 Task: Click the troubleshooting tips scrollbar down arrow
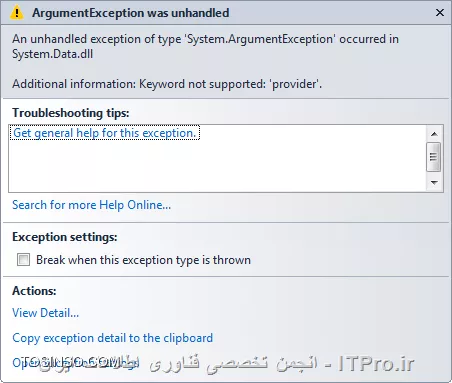(434, 183)
